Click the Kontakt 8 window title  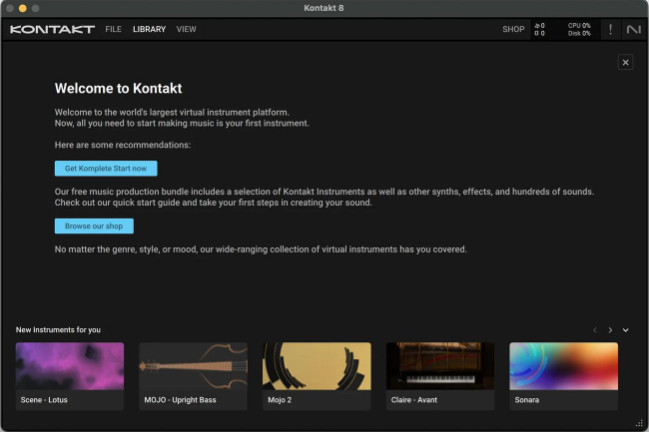coord(324,8)
